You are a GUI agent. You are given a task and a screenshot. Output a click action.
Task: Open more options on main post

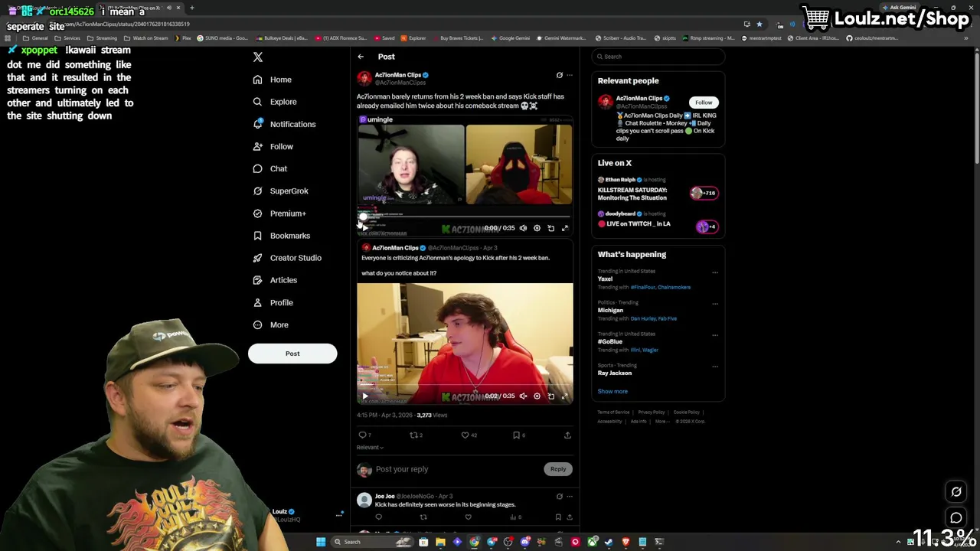point(569,75)
